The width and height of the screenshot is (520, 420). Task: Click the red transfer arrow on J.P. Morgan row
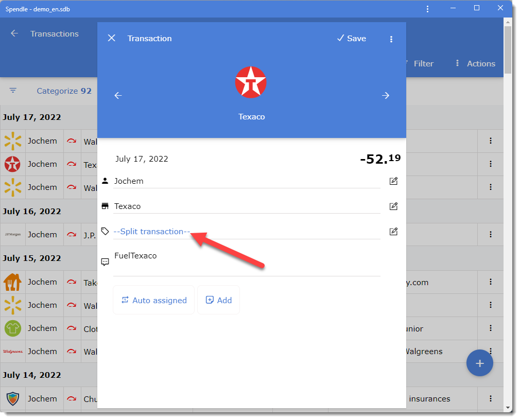coord(72,234)
